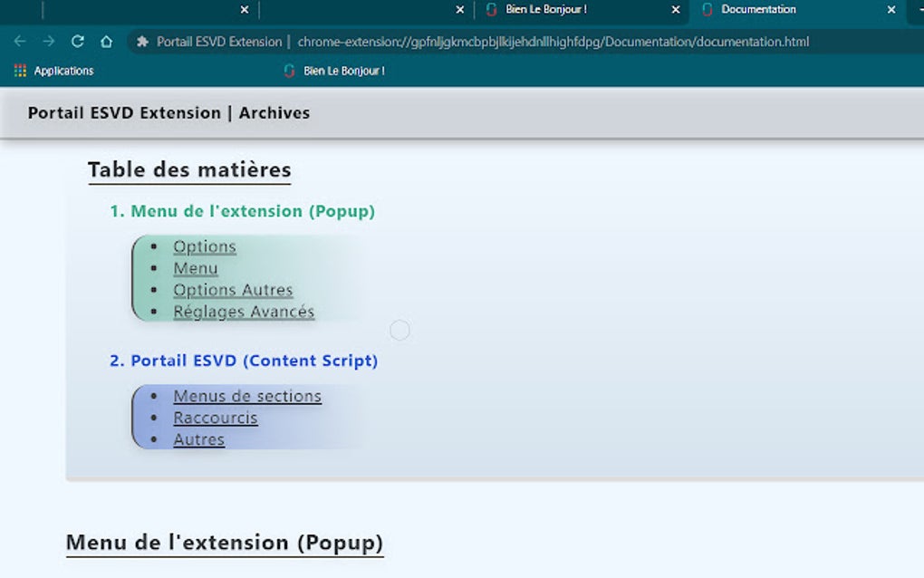Click heading 1. Menu de l'extension (Popup)
This screenshot has width=924, height=578.
(242, 211)
